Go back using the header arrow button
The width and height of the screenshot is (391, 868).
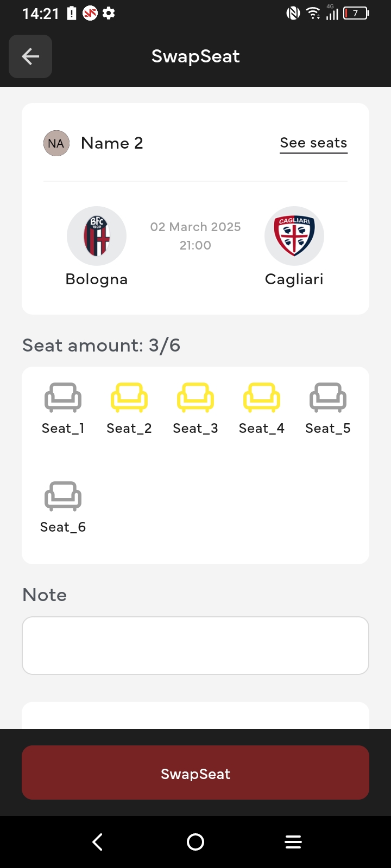pyautogui.click(x=30, y=56)
